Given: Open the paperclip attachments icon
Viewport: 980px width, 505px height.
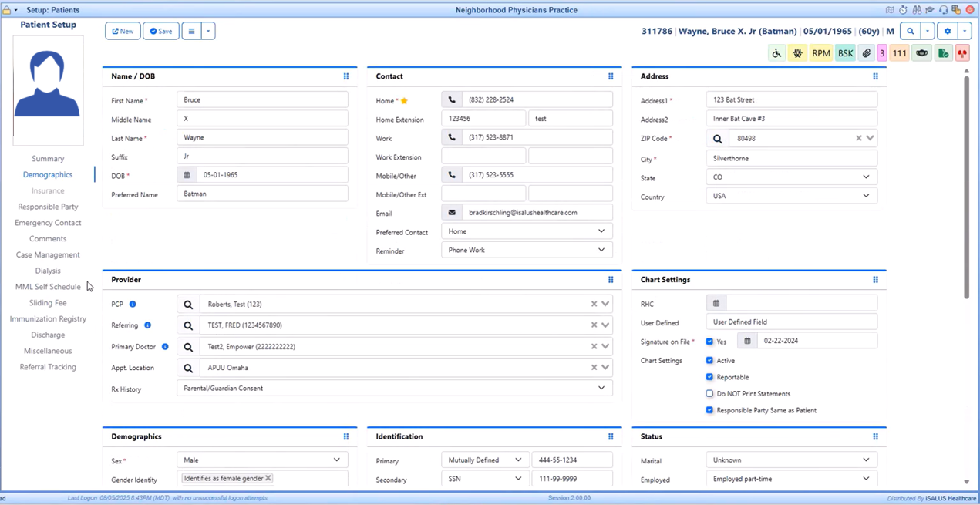Looking at the screenshot, I should tap(867, 53).
